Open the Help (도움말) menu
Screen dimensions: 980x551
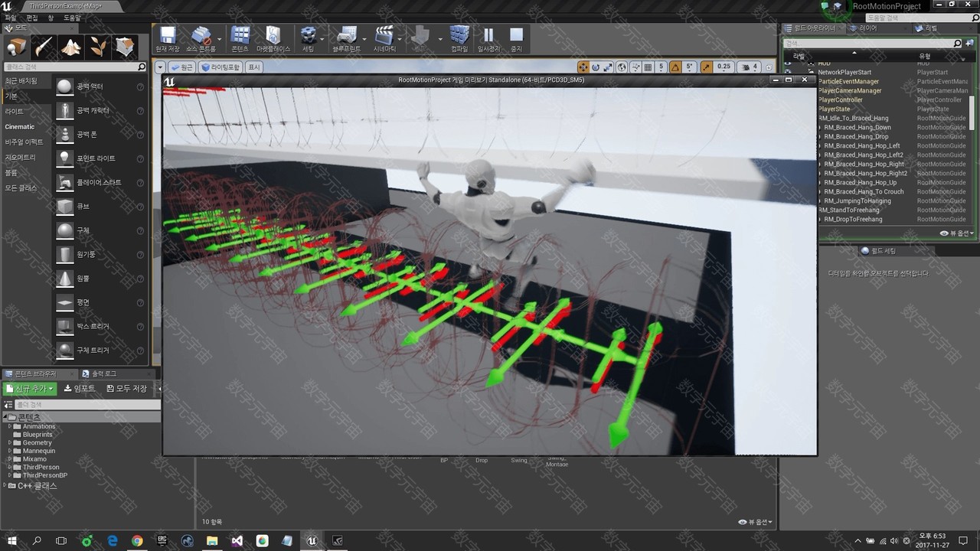(71, 17)
